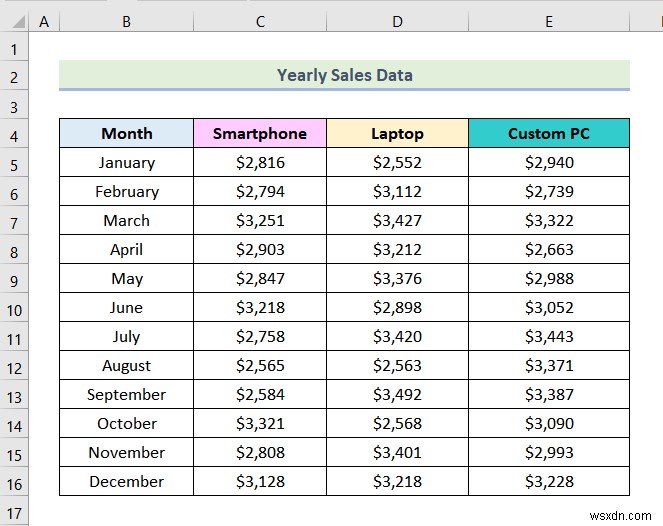Viewport: 663px width, 526px height.
Task: Select row 10 header
Action: point(15,308)
